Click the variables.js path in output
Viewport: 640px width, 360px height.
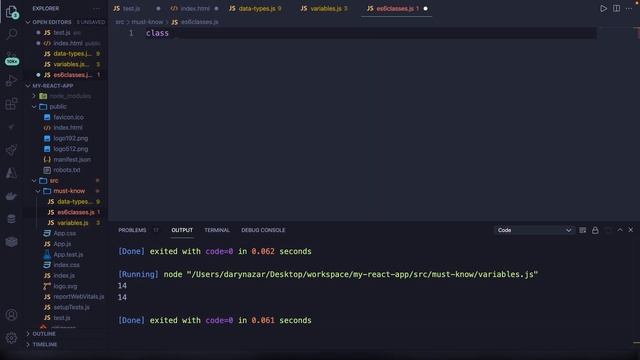362,275
